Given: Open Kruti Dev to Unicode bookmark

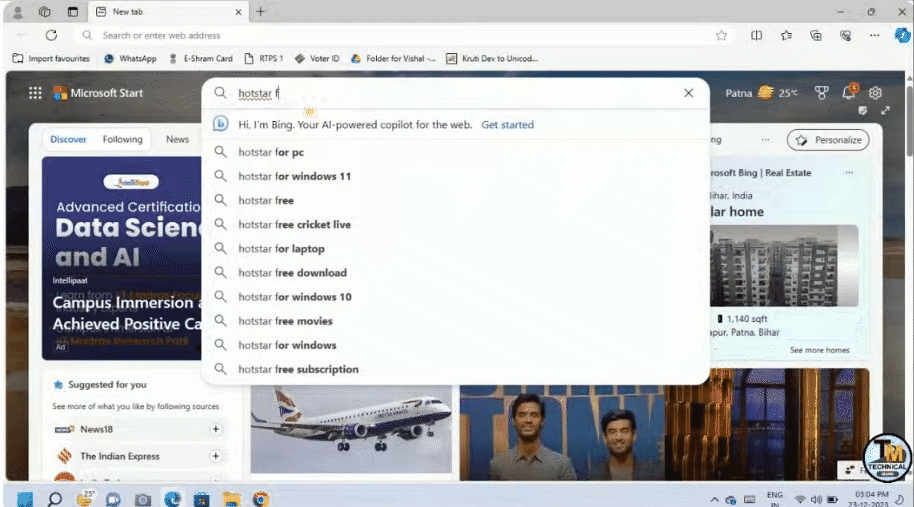Looking at the screenshot, I should tap(492, 58).
